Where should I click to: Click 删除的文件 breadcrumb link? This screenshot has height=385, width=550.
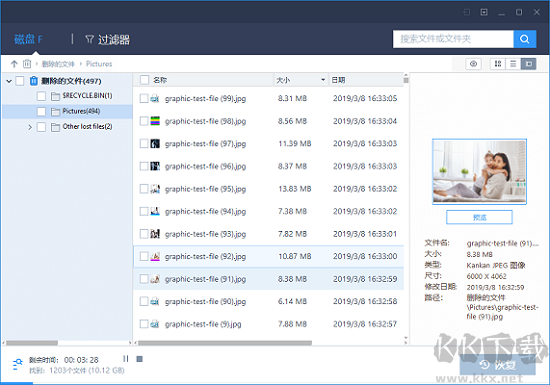(58, 64)
